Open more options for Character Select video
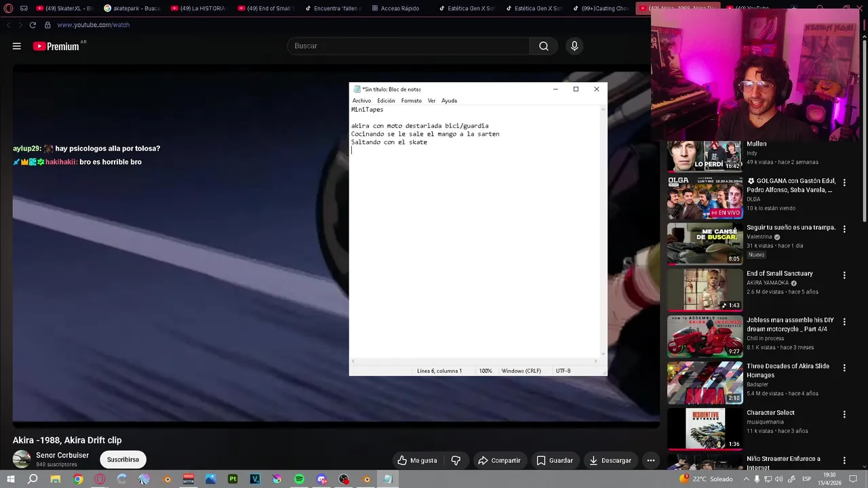Viewport: 868px width, 488px height. click(844, 414)
